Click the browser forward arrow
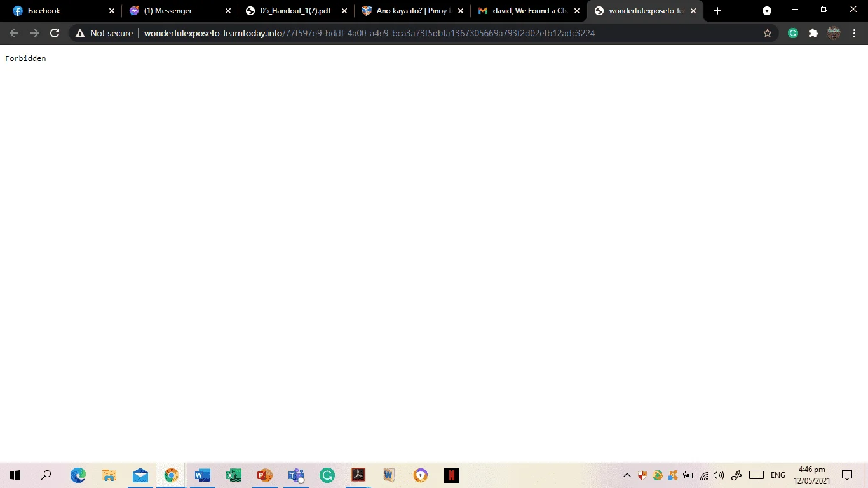 pos(34,33)
